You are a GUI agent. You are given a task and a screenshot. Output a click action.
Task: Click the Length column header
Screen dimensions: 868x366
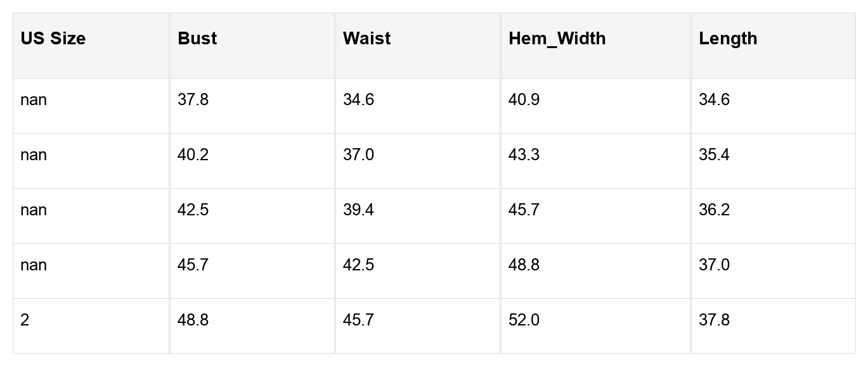pyautogui.click(x=728, y=39)
